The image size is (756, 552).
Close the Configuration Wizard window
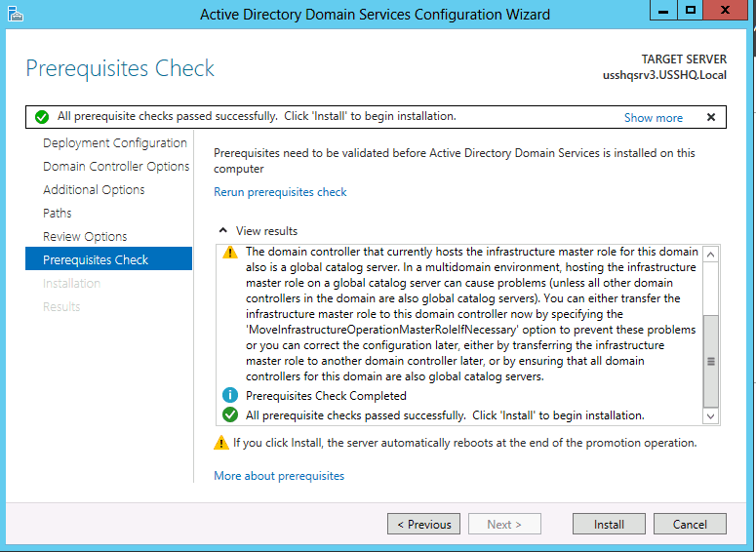pyautogui.click(x=725, y=10)
